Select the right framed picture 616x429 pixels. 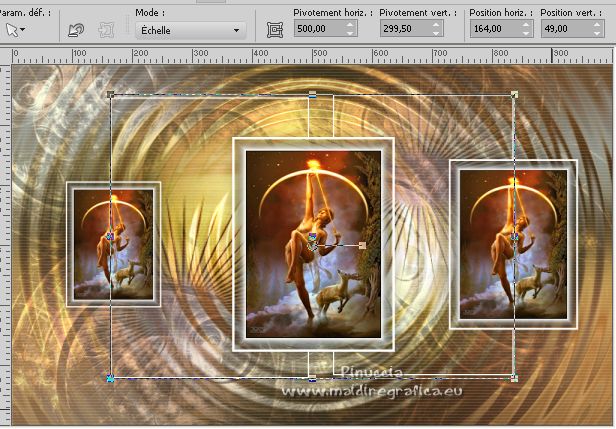(x=513, y=244)
